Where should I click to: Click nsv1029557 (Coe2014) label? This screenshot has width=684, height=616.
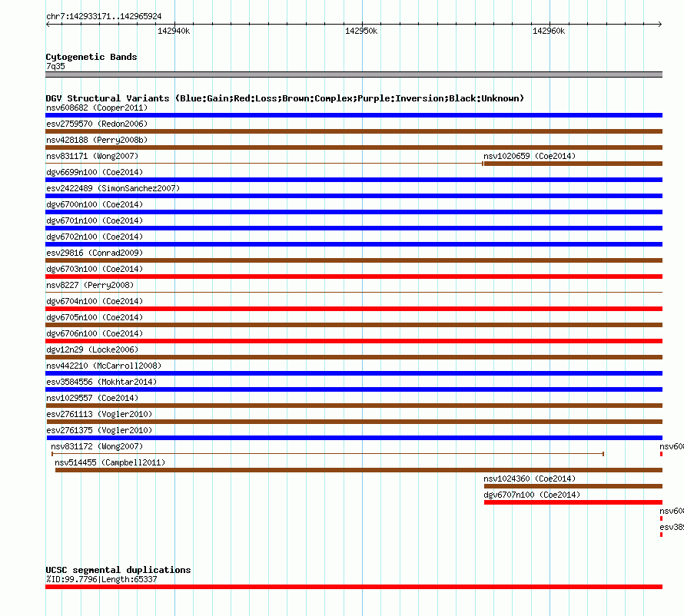tap(92, 398)
